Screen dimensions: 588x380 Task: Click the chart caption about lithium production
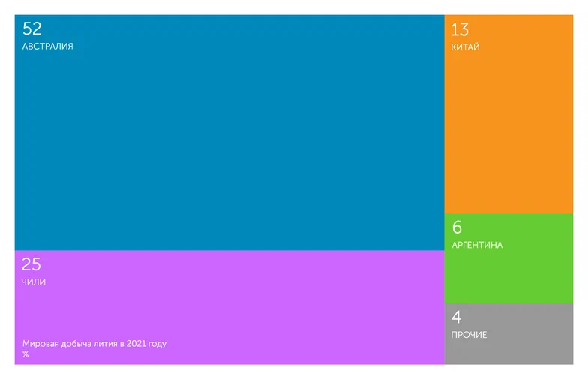[x=94, y=344]
